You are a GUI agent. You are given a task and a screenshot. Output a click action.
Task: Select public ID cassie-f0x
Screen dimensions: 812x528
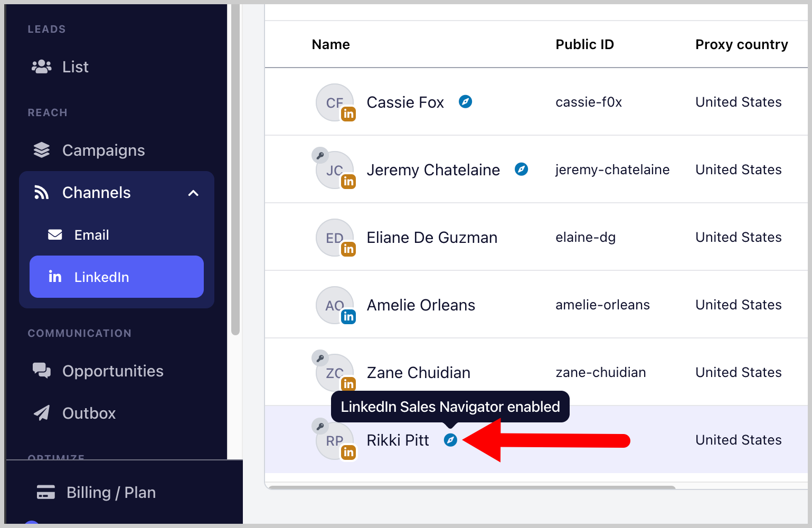tap(589, 102)
